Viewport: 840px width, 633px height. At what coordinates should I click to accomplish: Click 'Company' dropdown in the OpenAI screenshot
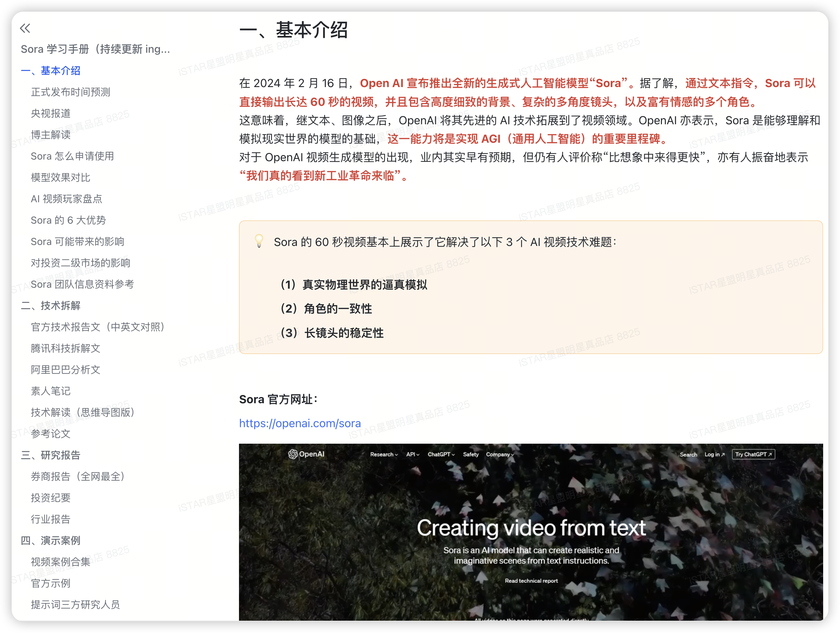point(500,454)
